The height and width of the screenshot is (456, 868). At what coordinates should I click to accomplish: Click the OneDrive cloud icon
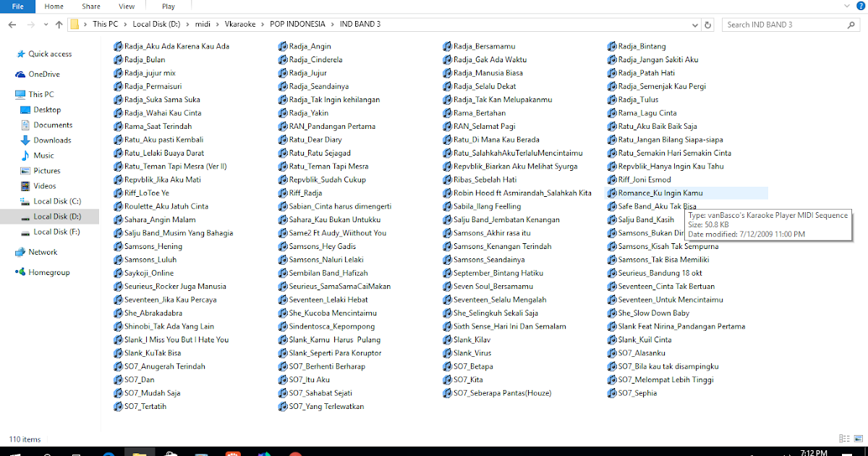[x=20, y=75]
